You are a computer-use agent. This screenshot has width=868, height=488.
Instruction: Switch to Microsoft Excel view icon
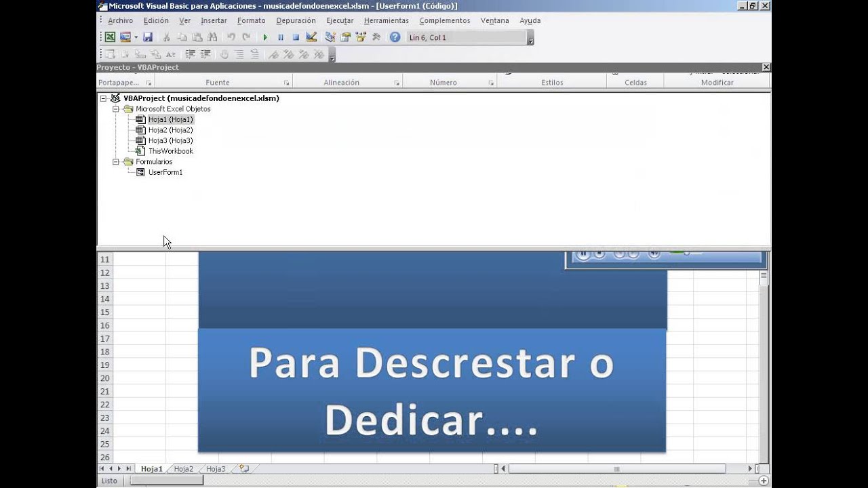[110, 37]
